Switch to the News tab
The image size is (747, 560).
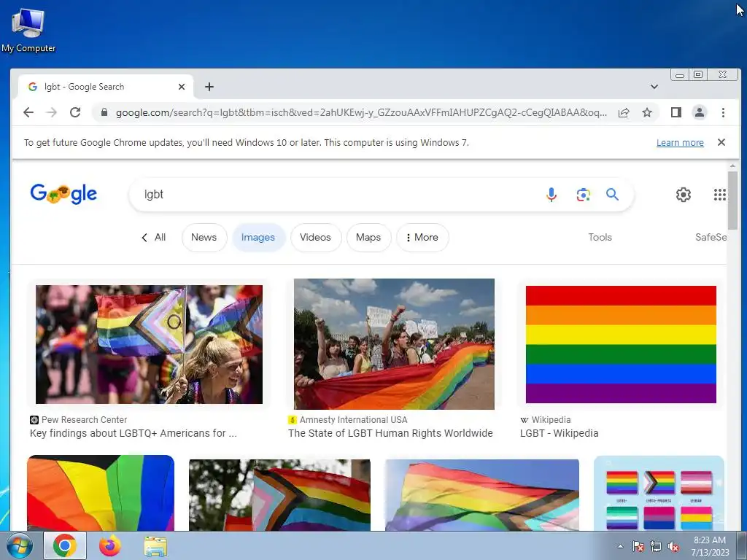pos(204,237)
